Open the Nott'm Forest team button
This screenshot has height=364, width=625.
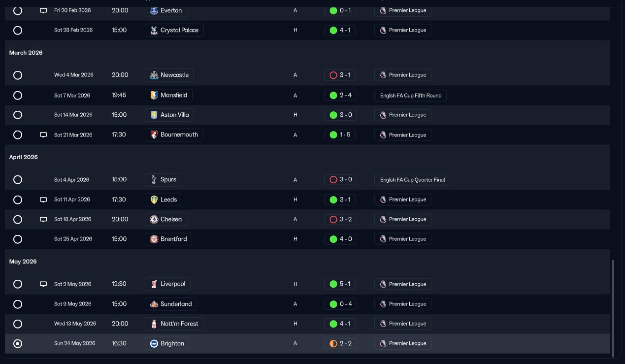point(174,324)
